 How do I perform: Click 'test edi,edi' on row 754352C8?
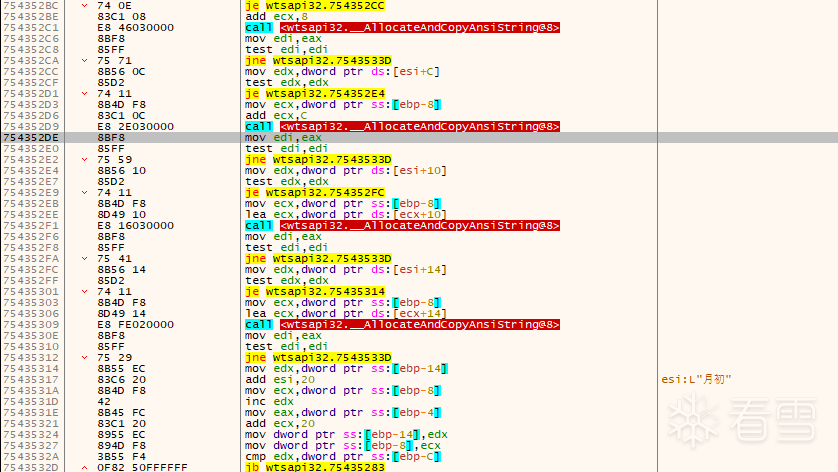(x=286, y=50)
